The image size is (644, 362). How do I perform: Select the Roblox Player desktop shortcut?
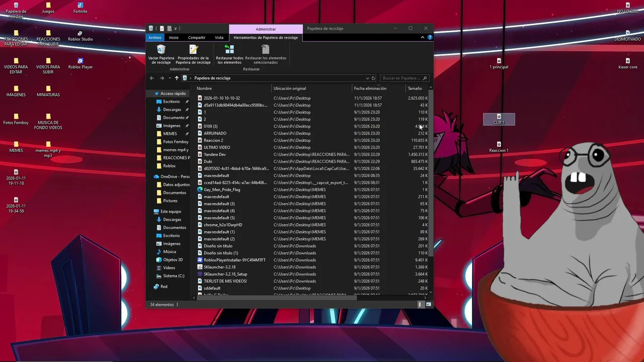80,63
